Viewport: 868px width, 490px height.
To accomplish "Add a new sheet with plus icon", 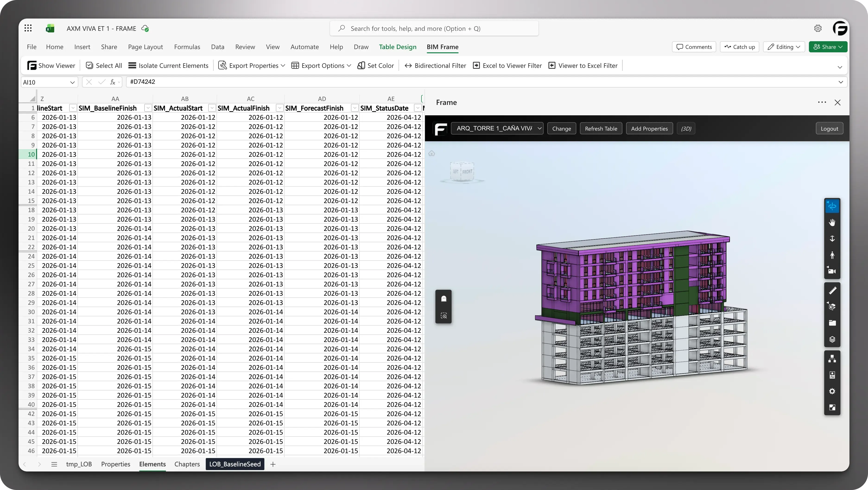I will coord(273,464).
